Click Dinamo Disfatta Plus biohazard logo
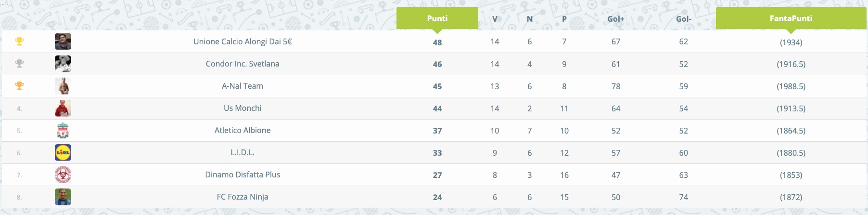Viewport: 868px width, 215px height. (x=63, y=175)
